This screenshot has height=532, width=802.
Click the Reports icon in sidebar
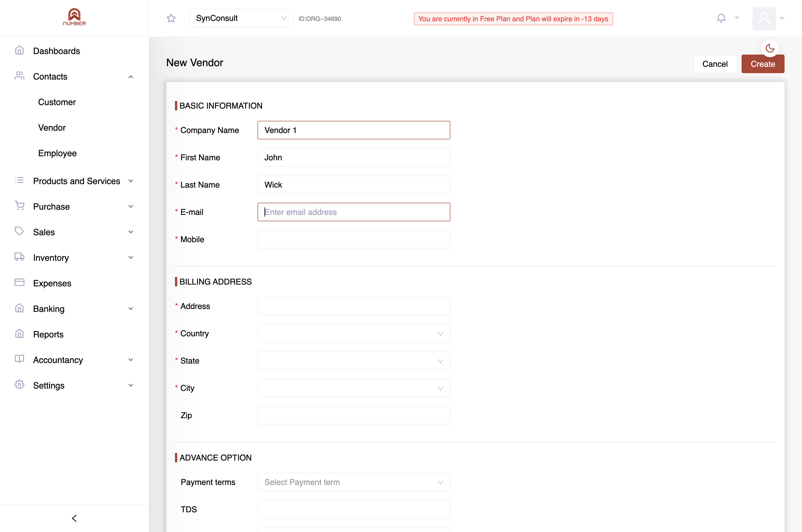(19, 334)
